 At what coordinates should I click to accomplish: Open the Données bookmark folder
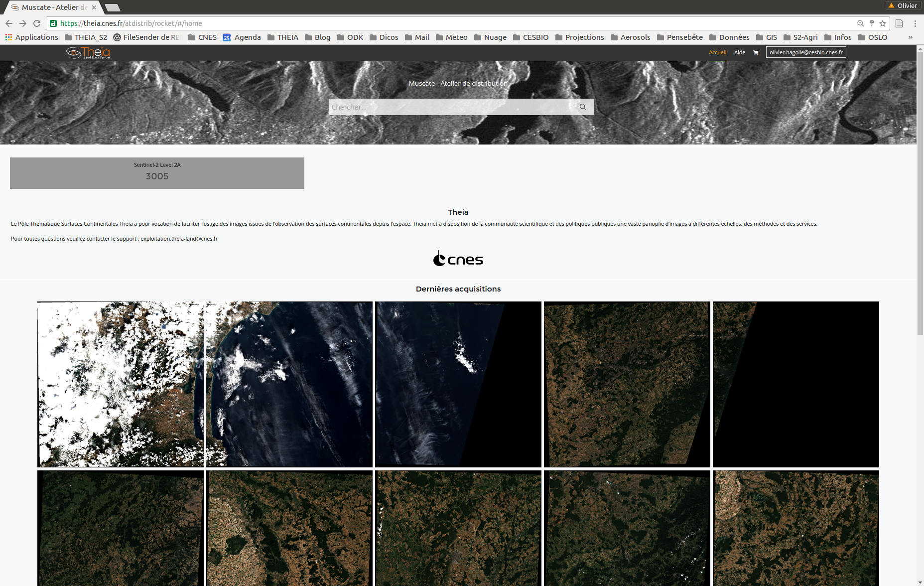pyautogui.click(x=729, y=37)
